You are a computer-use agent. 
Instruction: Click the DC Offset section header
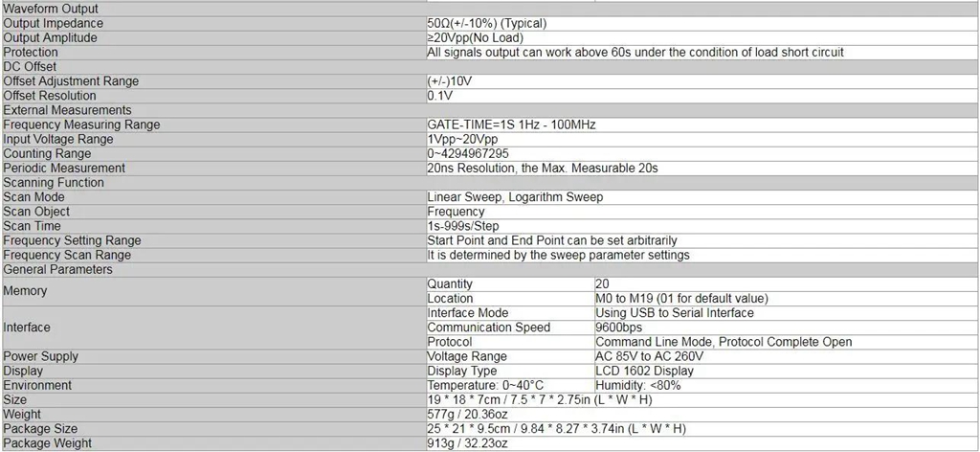pyautogui.click(x=31, y=66)
